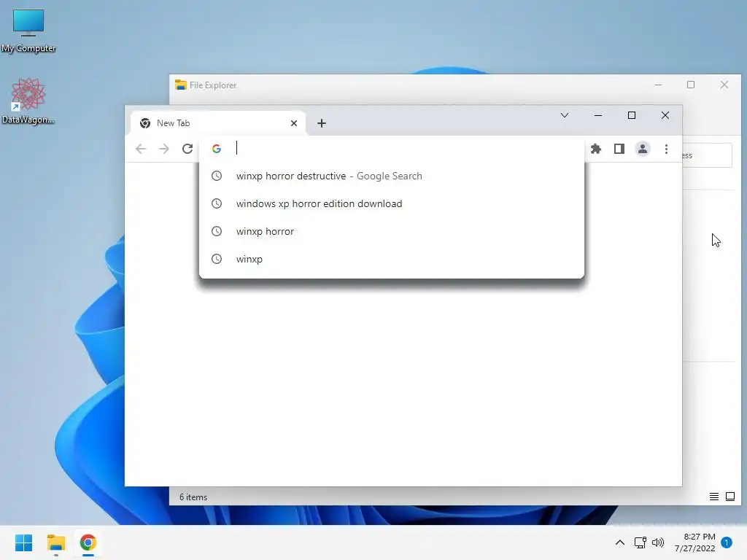The height and width of the screenshot is (560, 747).
Task: Maximize the File Explorer window
Action: pos(691,85)
